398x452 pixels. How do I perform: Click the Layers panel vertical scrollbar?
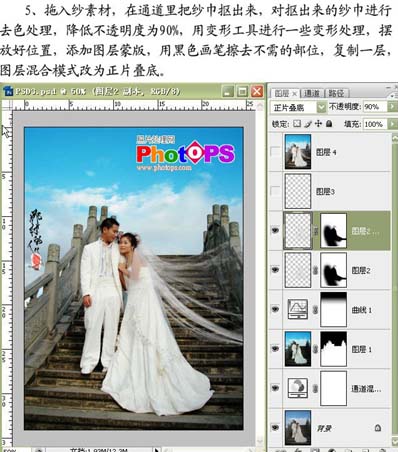tap(395, 290)
